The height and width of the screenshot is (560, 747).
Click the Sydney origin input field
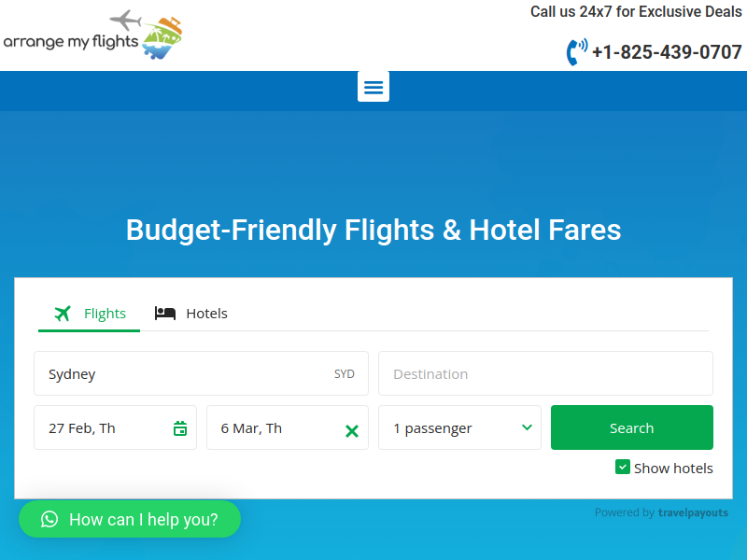(201, 374)
